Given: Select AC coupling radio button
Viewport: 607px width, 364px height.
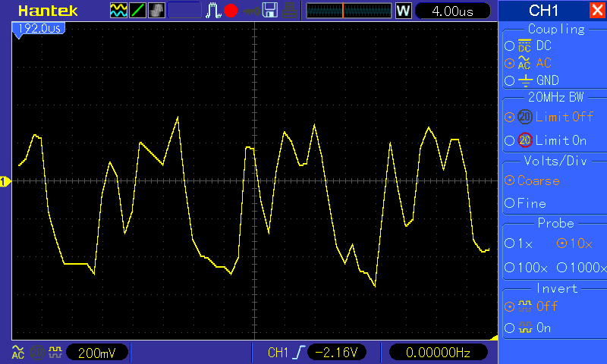Looking at the screenshot, I should tap(509, 63).
